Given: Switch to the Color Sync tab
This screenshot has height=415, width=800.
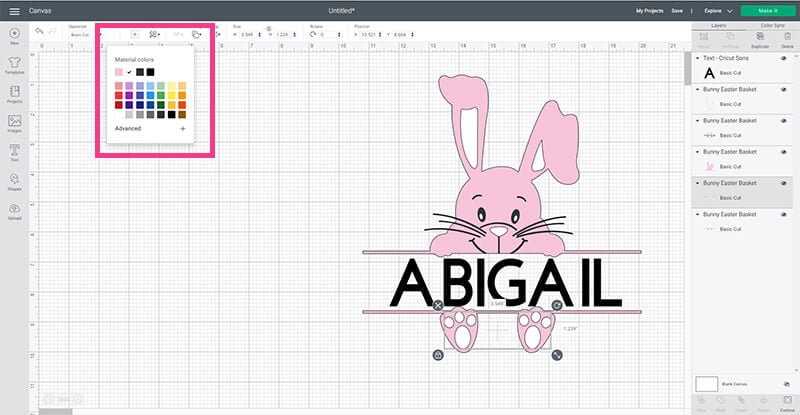Looking at the screenshot, I should tap(771, 23).
